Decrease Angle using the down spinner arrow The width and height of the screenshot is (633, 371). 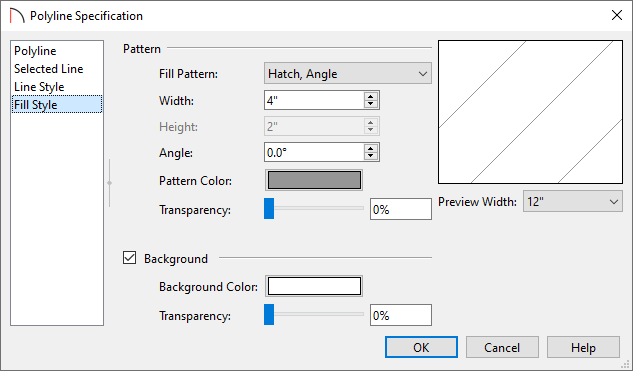click(371, 156)
